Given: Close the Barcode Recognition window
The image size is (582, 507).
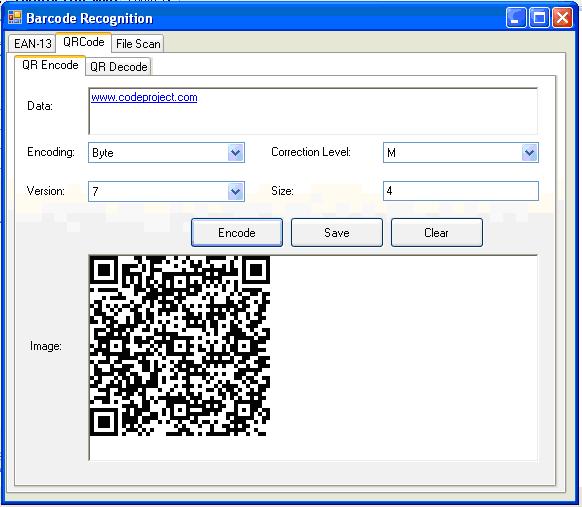Looking at the screenshot, I should 562,17.
